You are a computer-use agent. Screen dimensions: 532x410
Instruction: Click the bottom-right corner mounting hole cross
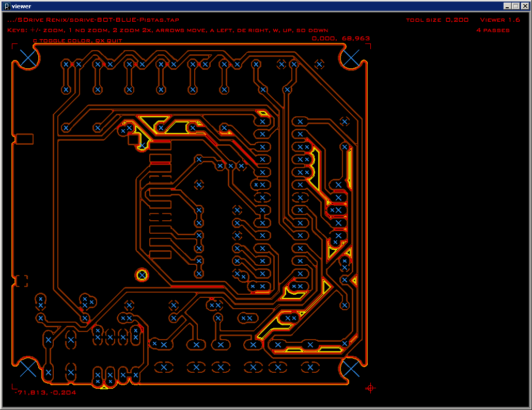[352, 368]
